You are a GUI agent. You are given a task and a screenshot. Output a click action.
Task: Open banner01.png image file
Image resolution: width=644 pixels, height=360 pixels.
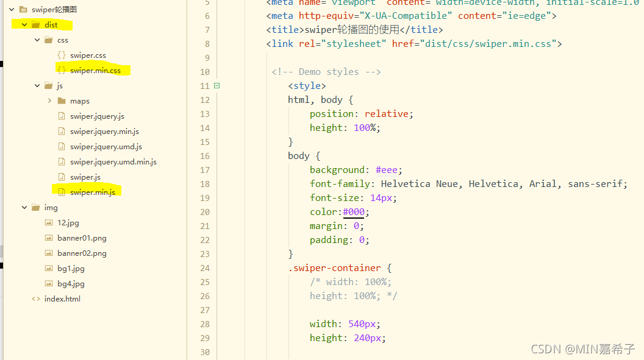(82, 238)
